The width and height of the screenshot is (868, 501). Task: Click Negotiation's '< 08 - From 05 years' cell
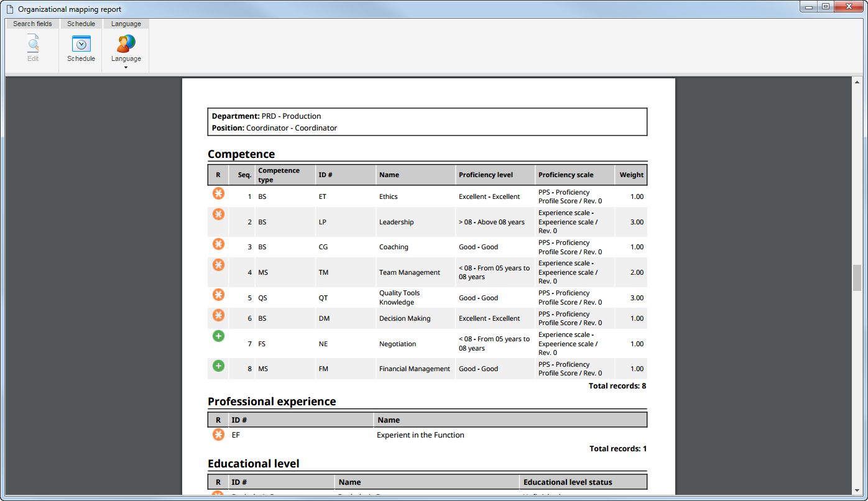tap(494, 344)
